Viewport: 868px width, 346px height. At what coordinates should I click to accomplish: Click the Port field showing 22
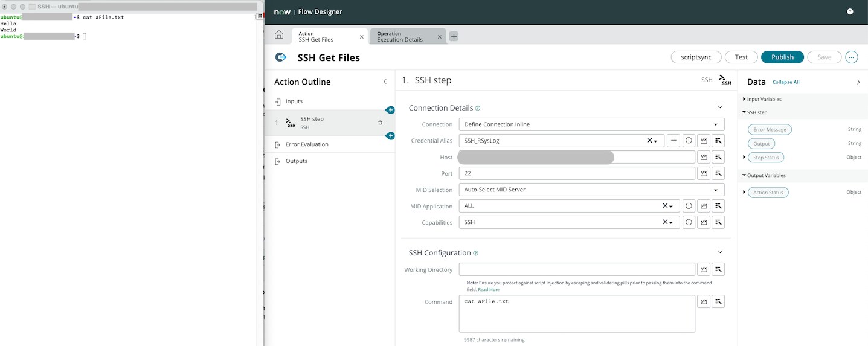click(x=577, y=173)
